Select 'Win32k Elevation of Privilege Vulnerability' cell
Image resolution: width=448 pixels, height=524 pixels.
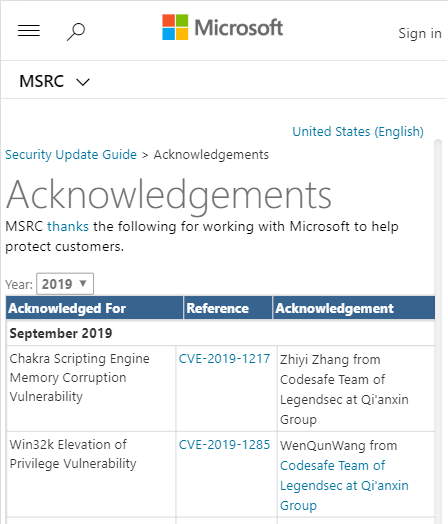91,474
